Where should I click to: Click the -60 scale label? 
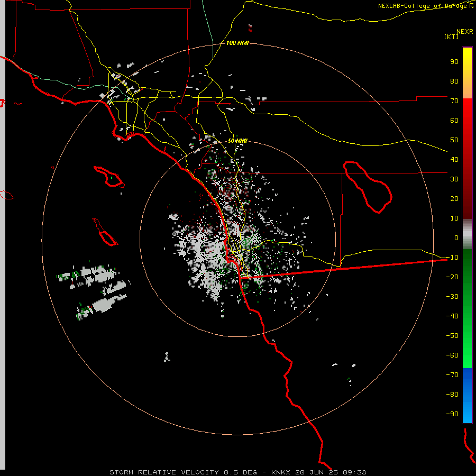[452, 355]
